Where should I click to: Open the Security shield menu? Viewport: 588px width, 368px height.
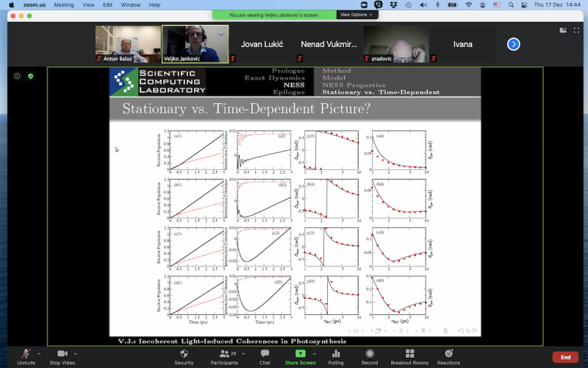[184, 357]
